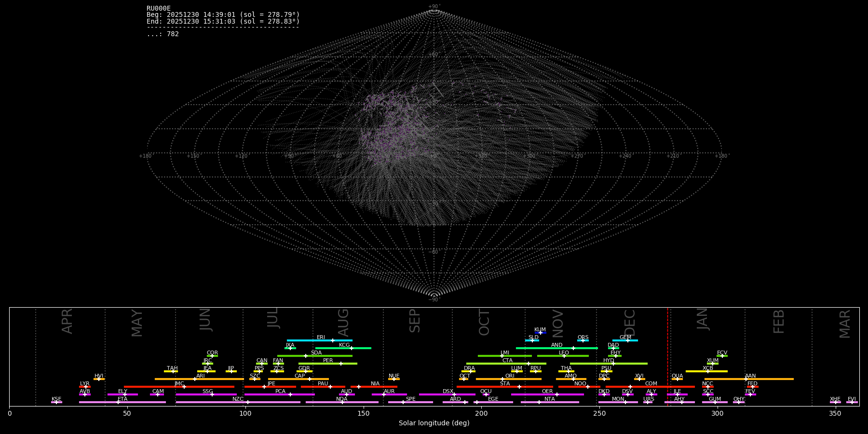The image size is (868, 434).
Task: Click the red dashed current-date marker line
Action: tap(668, 357)
